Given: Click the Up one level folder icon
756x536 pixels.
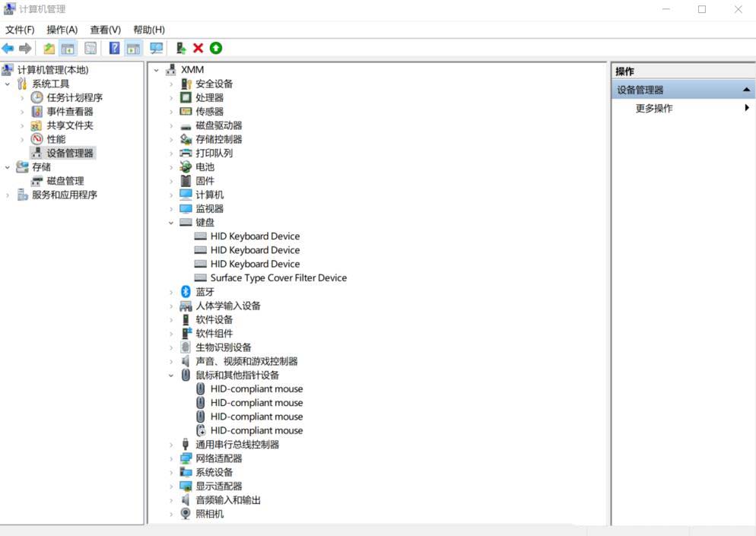Looking at the screenshot, I should click(x=49, y=48).
